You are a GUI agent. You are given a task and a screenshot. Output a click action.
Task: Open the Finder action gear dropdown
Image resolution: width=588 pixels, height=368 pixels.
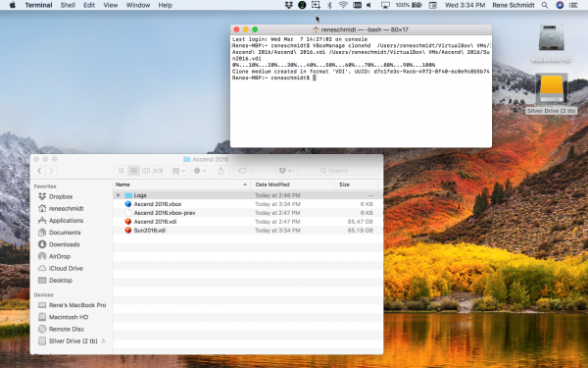pyautogui.click(x=200, y=171)
